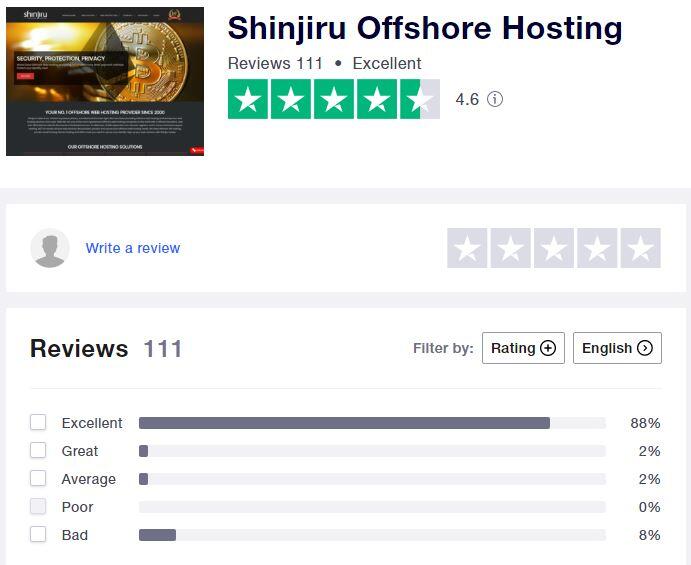Follow the Write a review link

[133, 248]
